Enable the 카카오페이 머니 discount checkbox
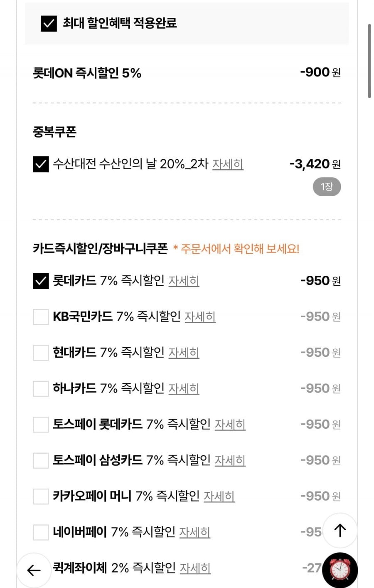 tap(41, 496)
